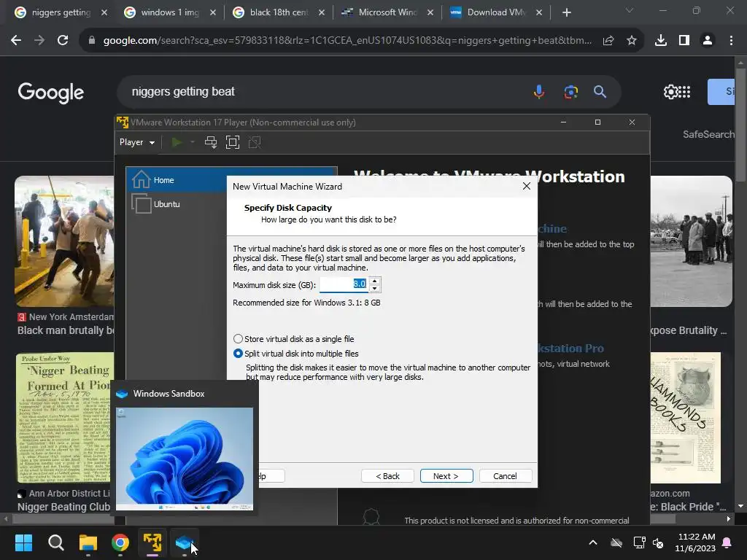Click VMware Player taskbar icon
The height and width of the screenshot is (560, 747).
152,542
